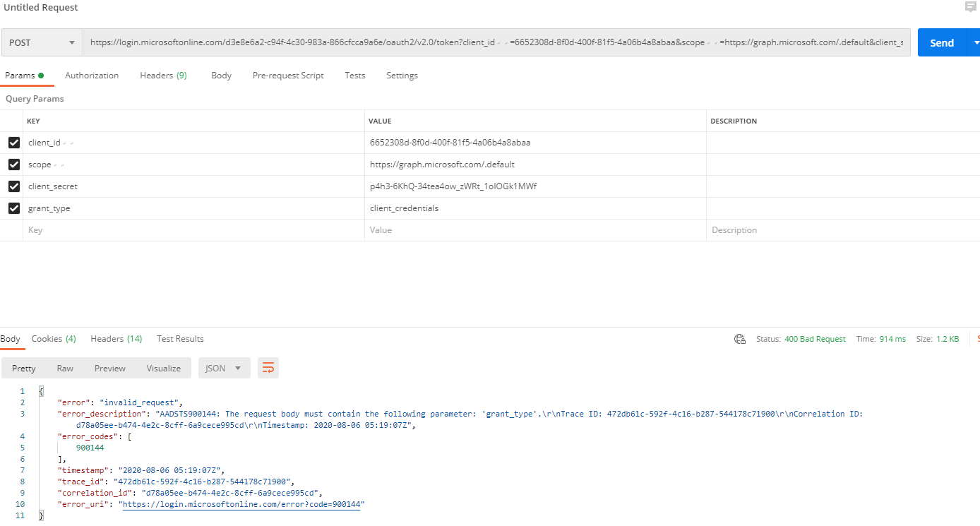The image size is (980, 526).
Task: Click the wrap lines icon in response toolbar
Action: click(268, 368)
